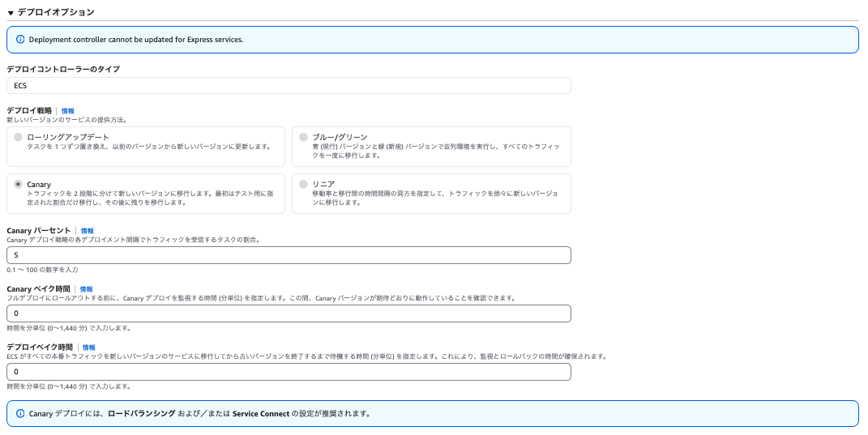Click the デプロイコントローラーのタイプ ECS field

click(x=289, y=86)
